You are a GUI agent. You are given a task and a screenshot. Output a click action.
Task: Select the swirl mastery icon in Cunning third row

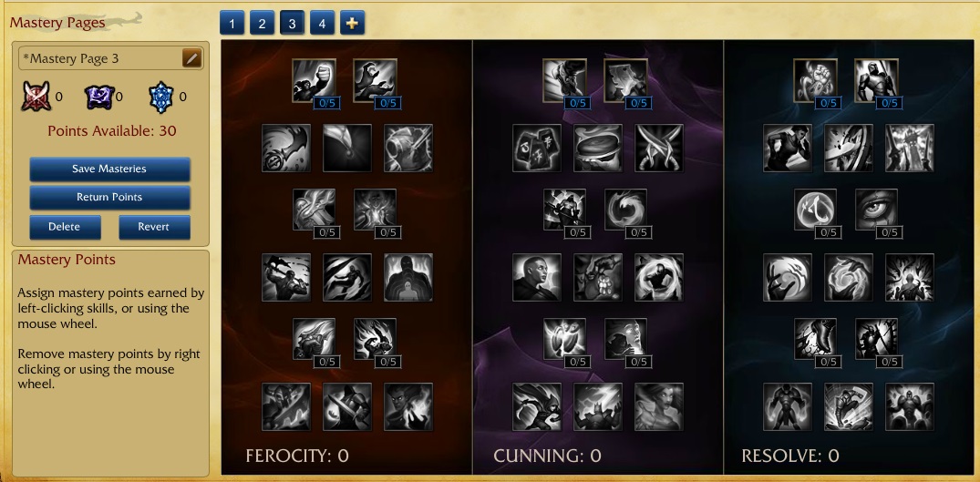[626, 210]
